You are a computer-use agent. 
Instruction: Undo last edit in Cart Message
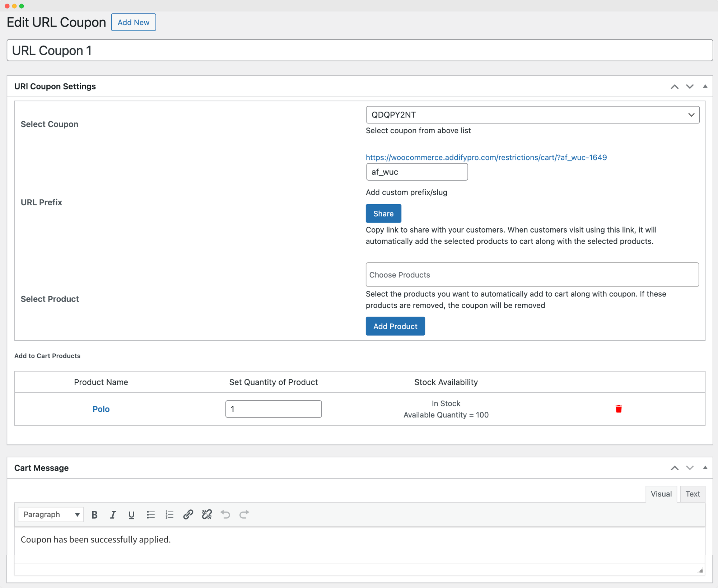225,515
